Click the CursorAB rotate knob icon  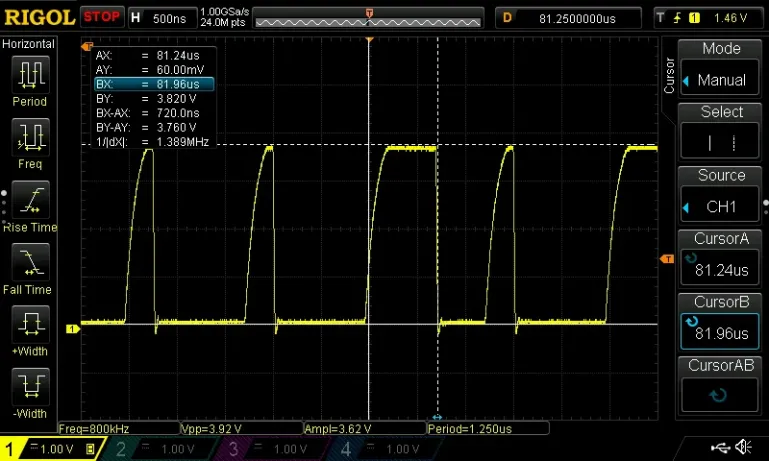pos(718,395)
